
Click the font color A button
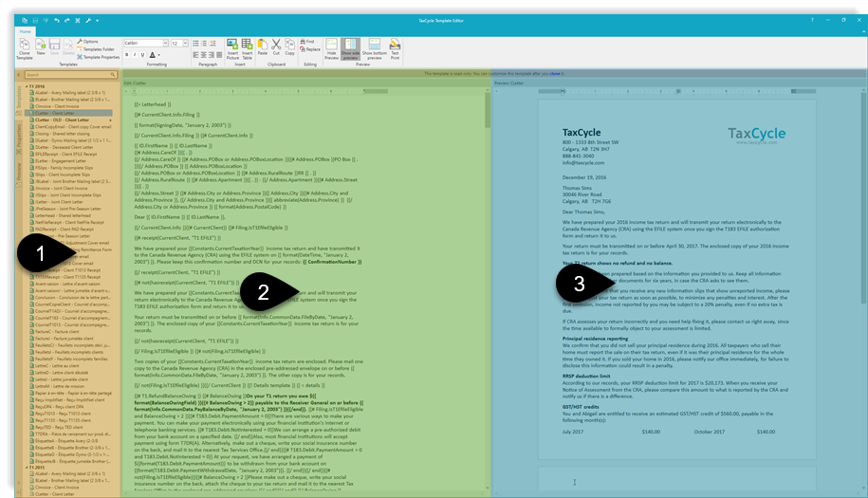pyautogui.click(x=152, y=55)
